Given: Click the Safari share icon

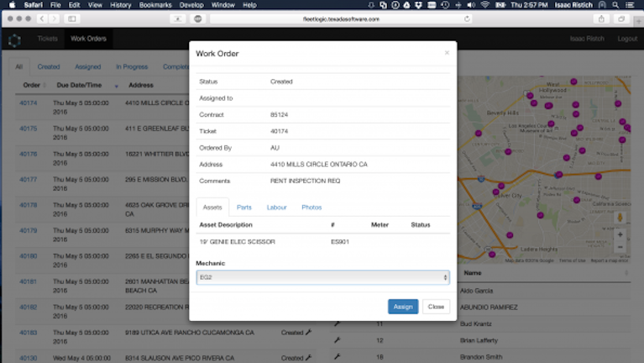Looking at the screenshot, I should tap(601, 18).
